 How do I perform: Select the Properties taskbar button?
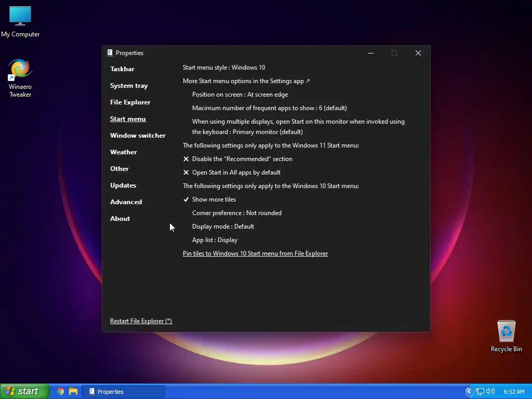(x=124, y=392)
